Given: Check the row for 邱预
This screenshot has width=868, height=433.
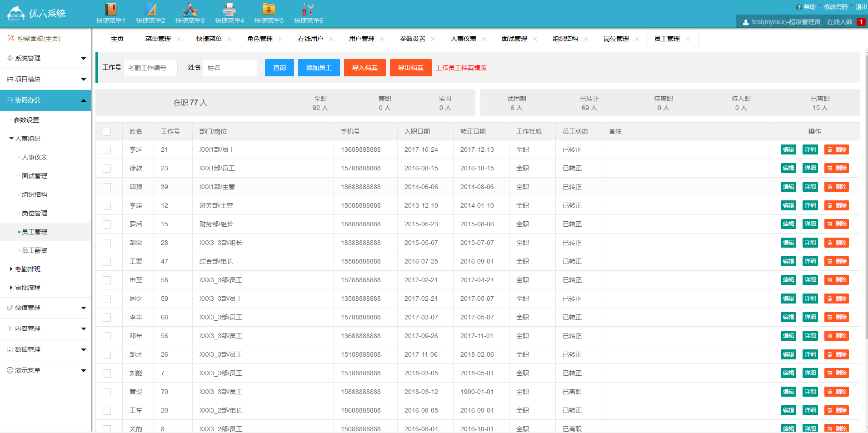Looking at the screenshot, I should (107, 187).
